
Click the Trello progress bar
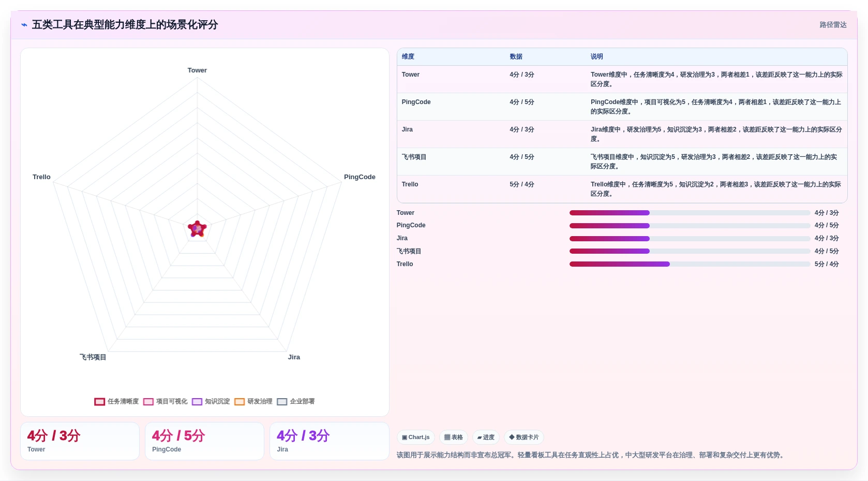[x=690, y=264]
